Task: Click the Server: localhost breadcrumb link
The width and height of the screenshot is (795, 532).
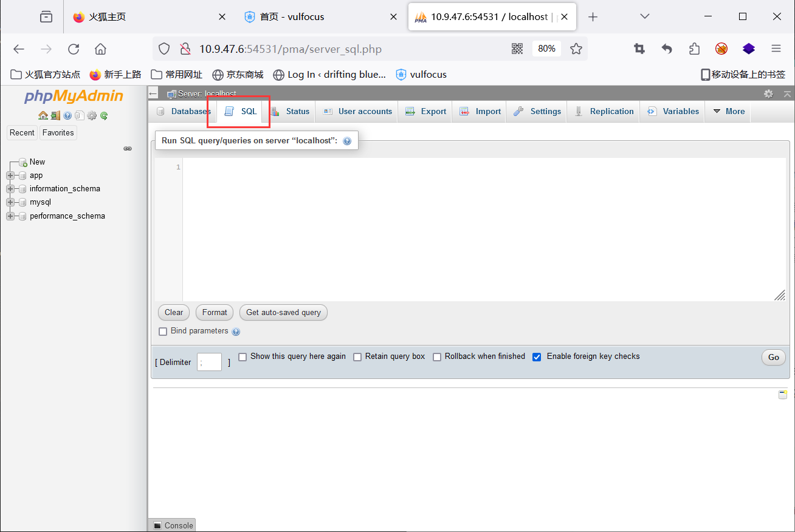Action: coord(207,94)
